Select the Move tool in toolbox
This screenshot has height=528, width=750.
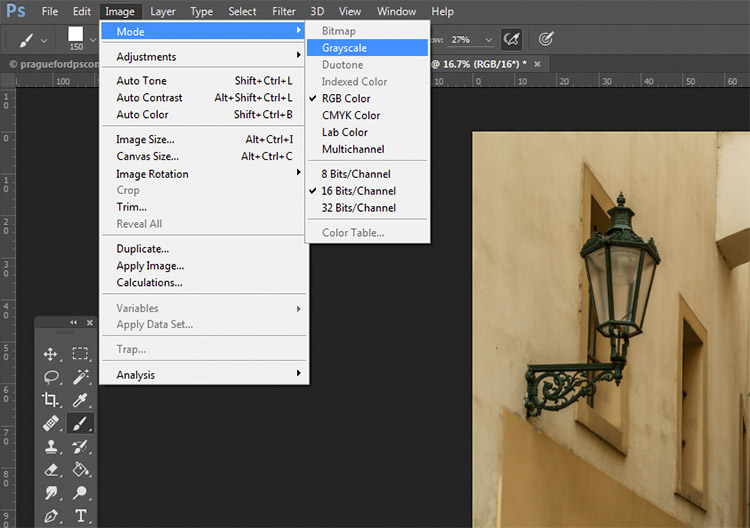[x=51, y=354]
